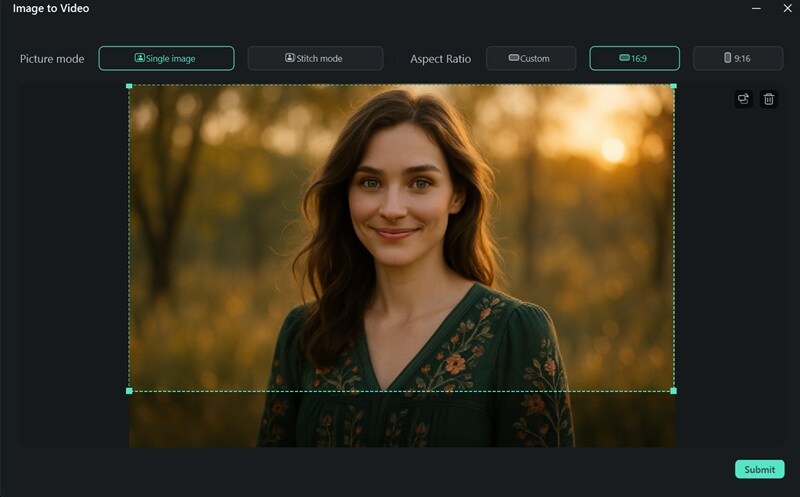The width and height of the screenshot is (800, 497).
Task: Click the woman portrait image preview
Action: (402, 266)
